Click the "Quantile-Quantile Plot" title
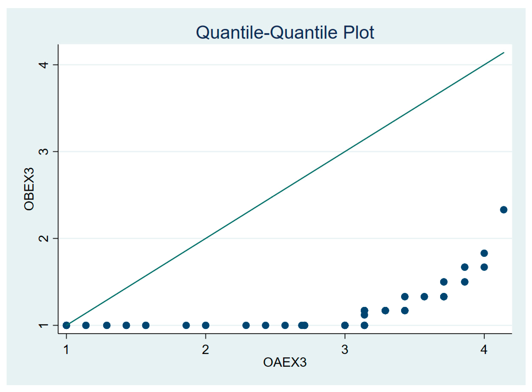The image size is (532, 392). coord(285,32)
